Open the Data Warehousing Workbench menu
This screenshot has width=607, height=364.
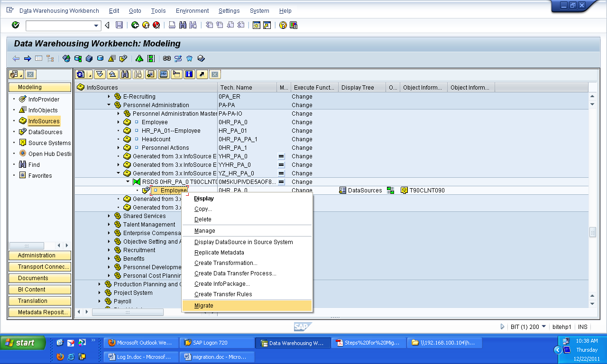click(59, 11)
